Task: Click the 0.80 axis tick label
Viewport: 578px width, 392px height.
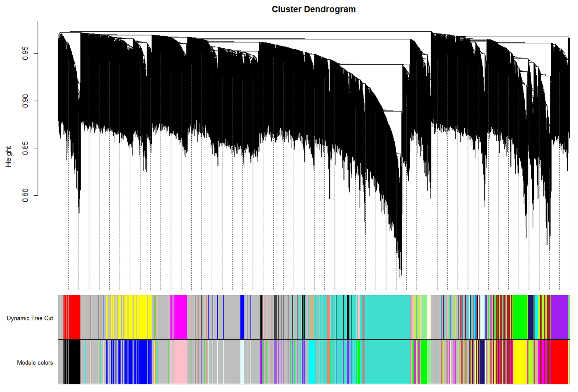Action: pyautogui.click(x=25, y=195)
